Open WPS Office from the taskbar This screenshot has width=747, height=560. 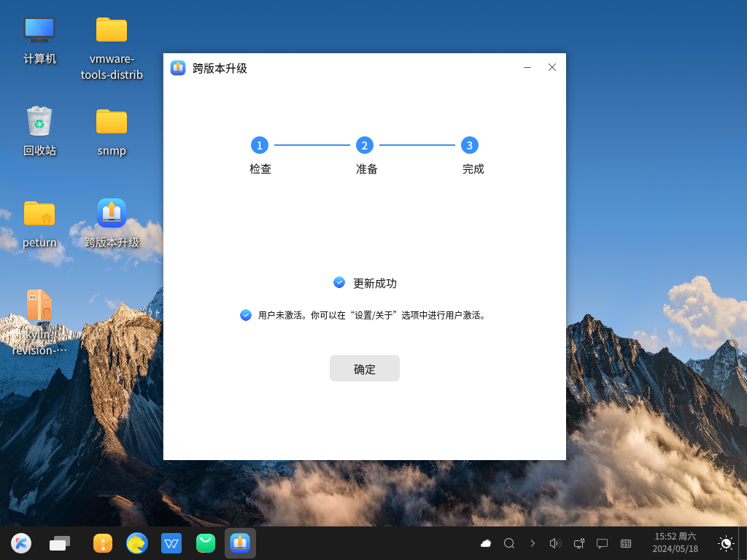171,542
